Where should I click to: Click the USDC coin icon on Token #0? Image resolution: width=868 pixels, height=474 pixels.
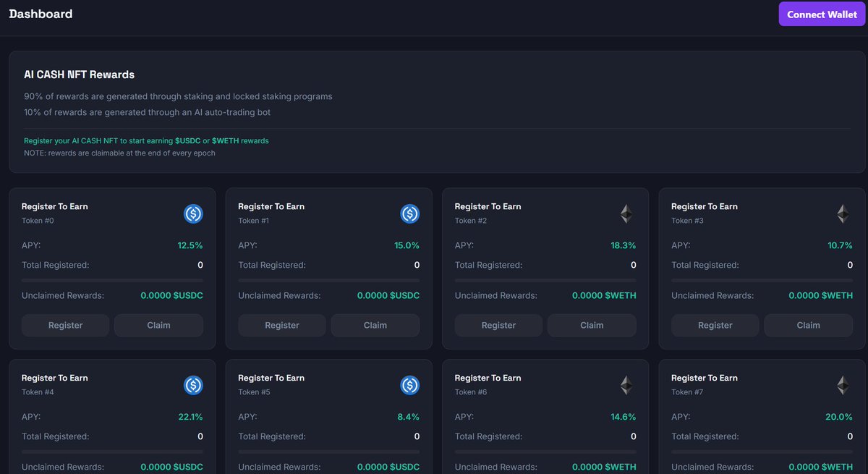click(193, 213)
